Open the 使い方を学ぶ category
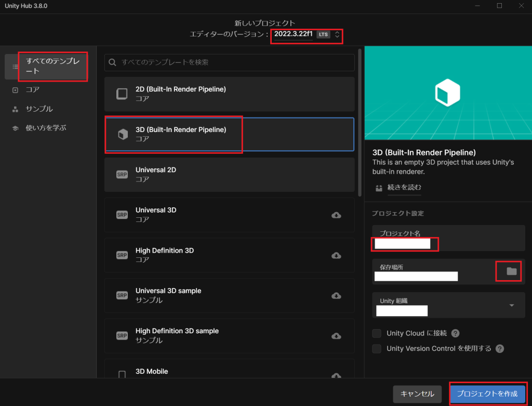The width and height of the screenshot is (532, 406). 46,128
